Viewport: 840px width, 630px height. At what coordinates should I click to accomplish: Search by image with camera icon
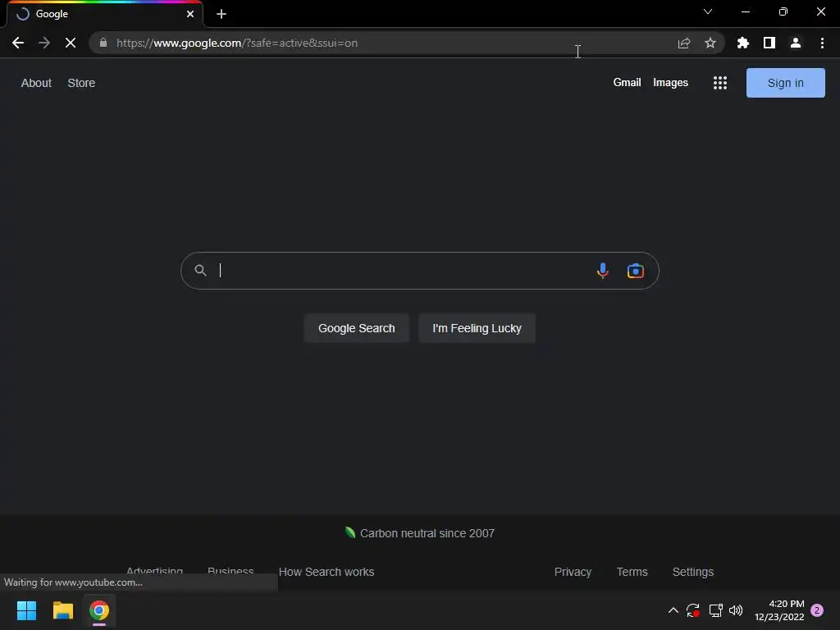point(636,271)
